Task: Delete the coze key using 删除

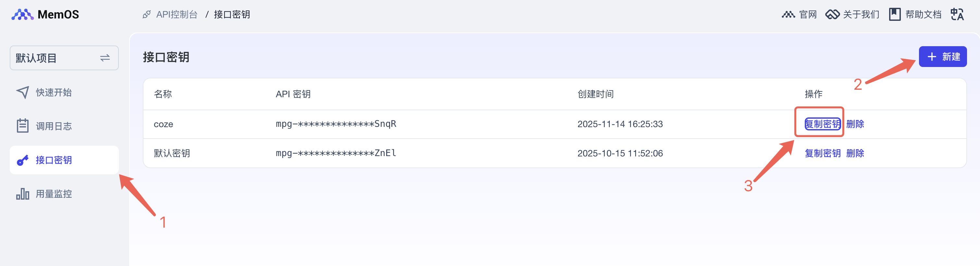Action: [x=856, y=124]
